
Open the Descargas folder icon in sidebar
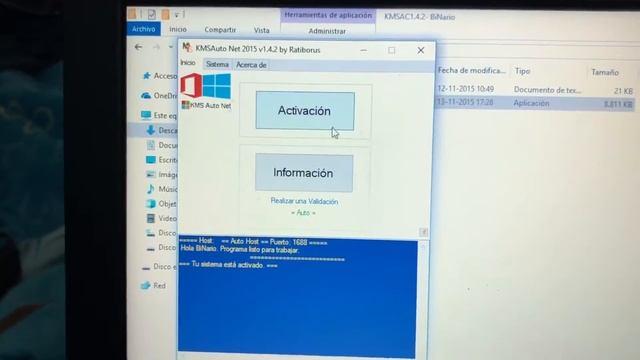point(151,130)
